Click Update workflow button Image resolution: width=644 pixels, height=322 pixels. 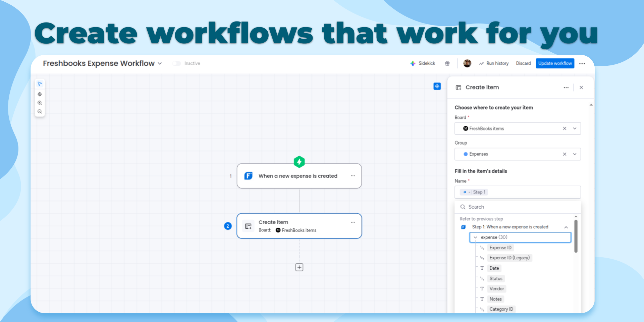555,63
